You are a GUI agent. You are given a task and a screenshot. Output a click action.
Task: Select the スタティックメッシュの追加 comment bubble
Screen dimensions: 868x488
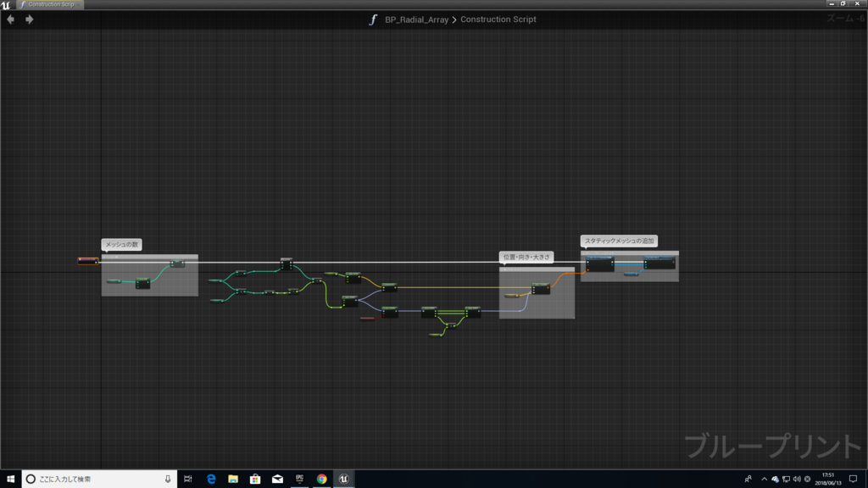pyautogui.click(x=620, y=241)
